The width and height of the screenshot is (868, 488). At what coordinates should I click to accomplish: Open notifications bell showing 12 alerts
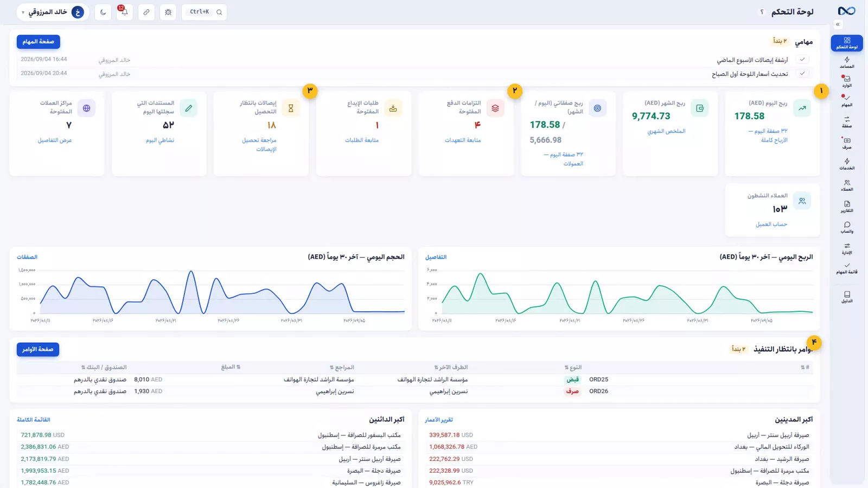(124, 12)
